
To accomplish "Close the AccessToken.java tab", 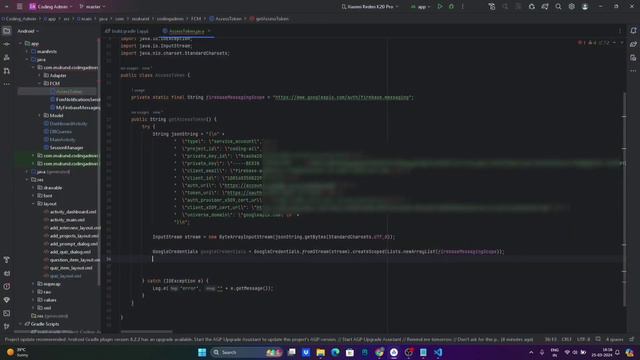I will pyautogui.click(x=209, y=31).
